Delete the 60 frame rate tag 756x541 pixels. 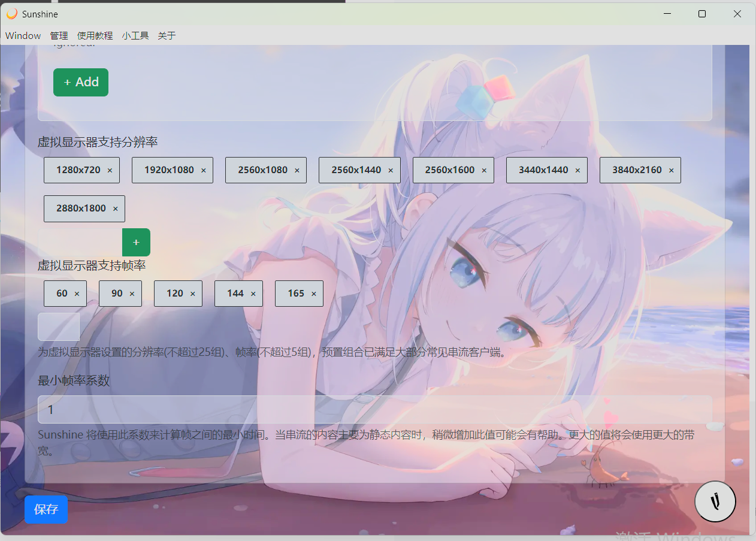click(x=77, y=294)
